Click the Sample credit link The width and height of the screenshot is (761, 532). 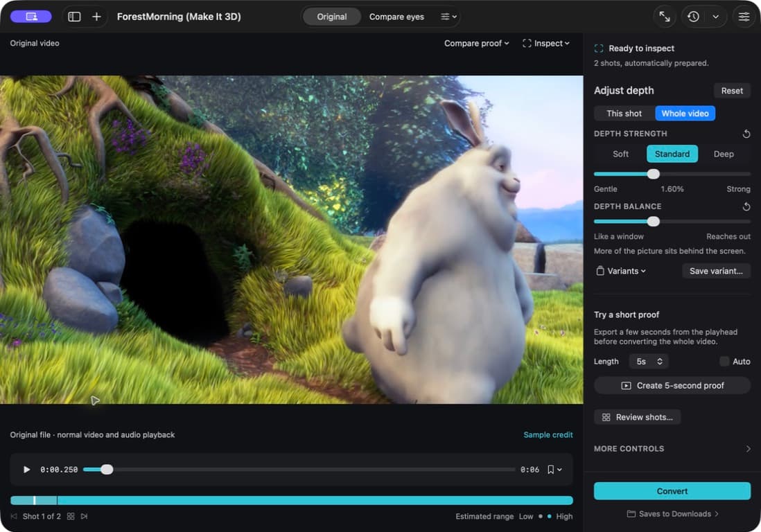click(548, 434)
